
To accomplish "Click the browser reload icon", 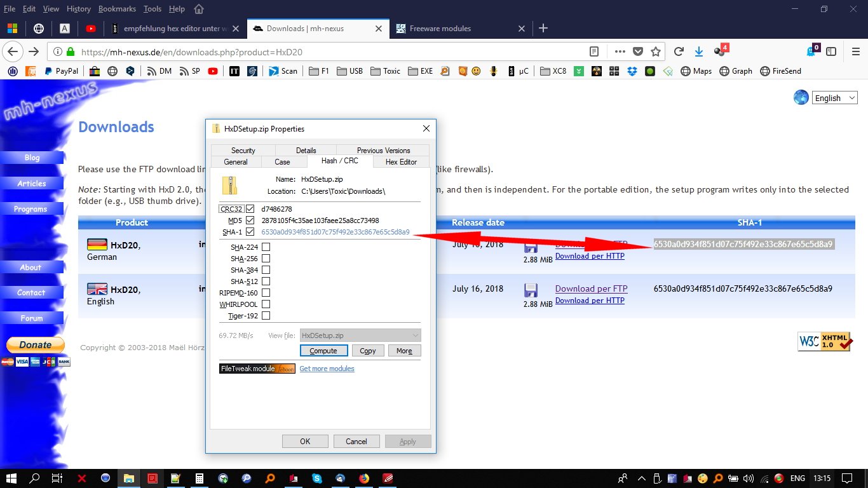I will [679, 51].
